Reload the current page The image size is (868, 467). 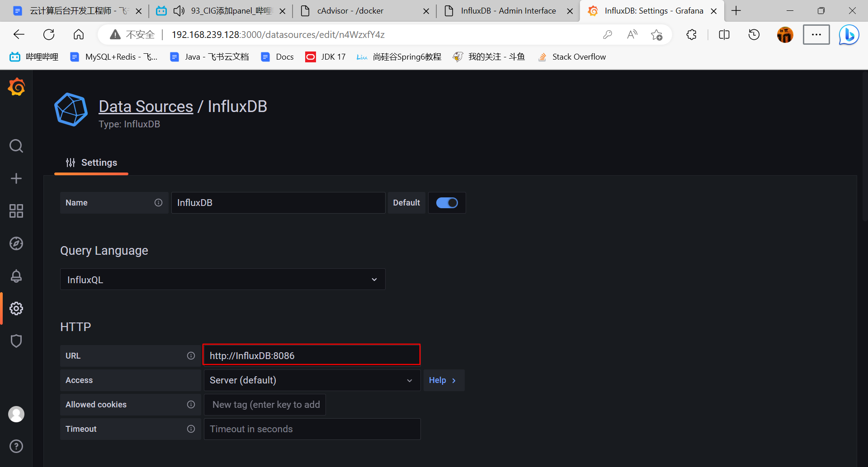coord(49,35)
